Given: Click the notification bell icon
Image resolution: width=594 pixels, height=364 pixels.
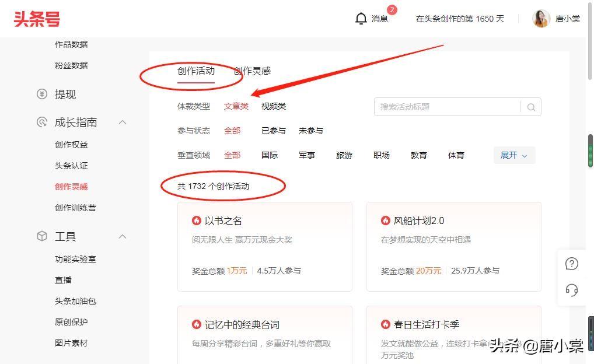Looking at the screenshot, I should tap(361, 19).
